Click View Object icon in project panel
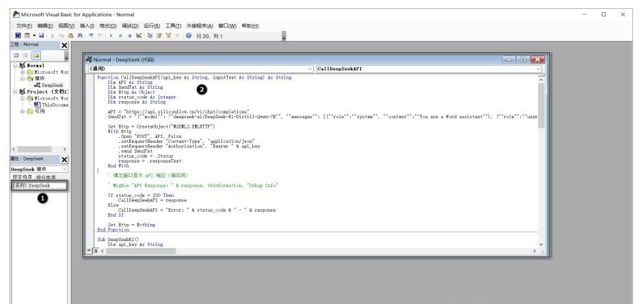Viewport: 644px width, 304px height. point(25,55)
